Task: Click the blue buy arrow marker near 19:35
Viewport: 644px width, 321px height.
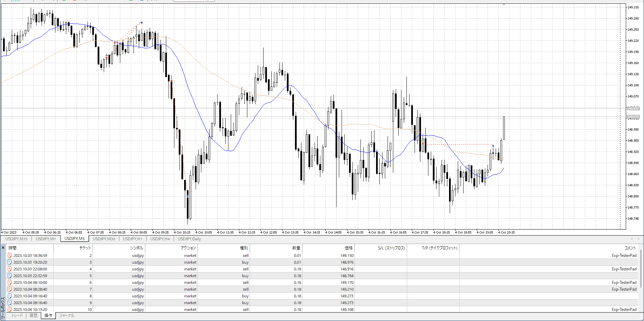Action: [x=493, y=146]
